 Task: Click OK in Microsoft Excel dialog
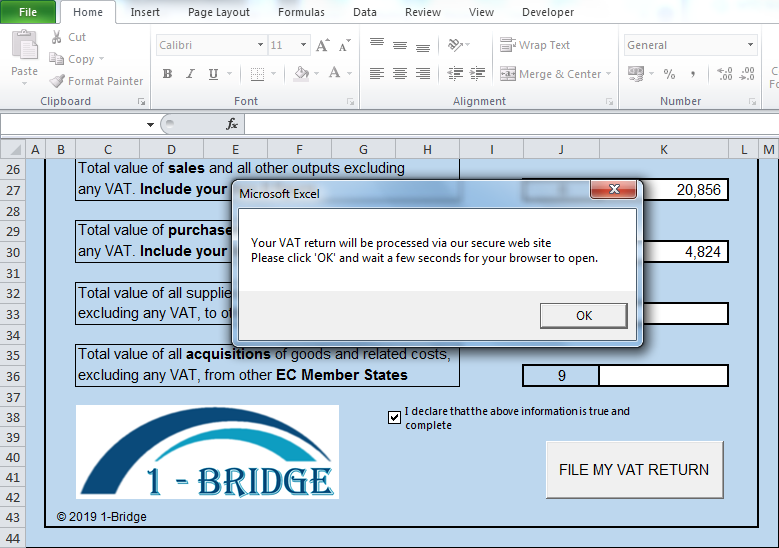584,315
